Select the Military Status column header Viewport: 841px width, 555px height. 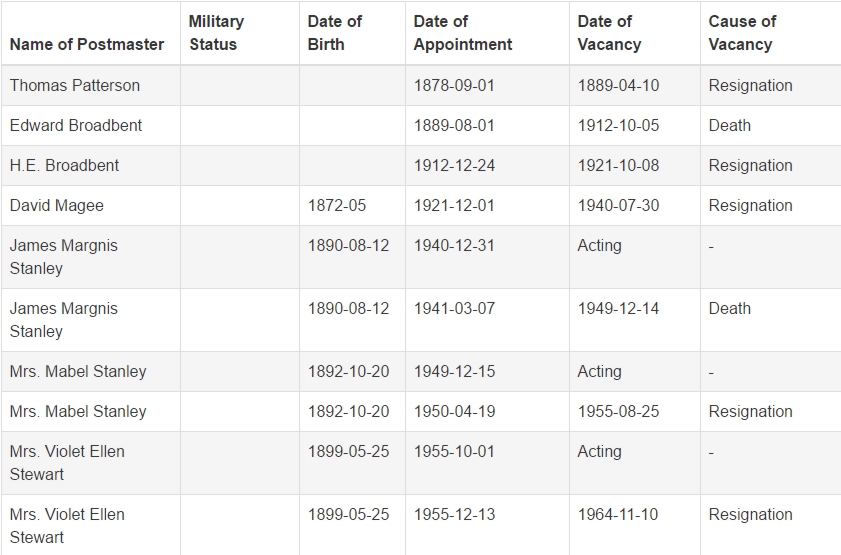(217, 33)
